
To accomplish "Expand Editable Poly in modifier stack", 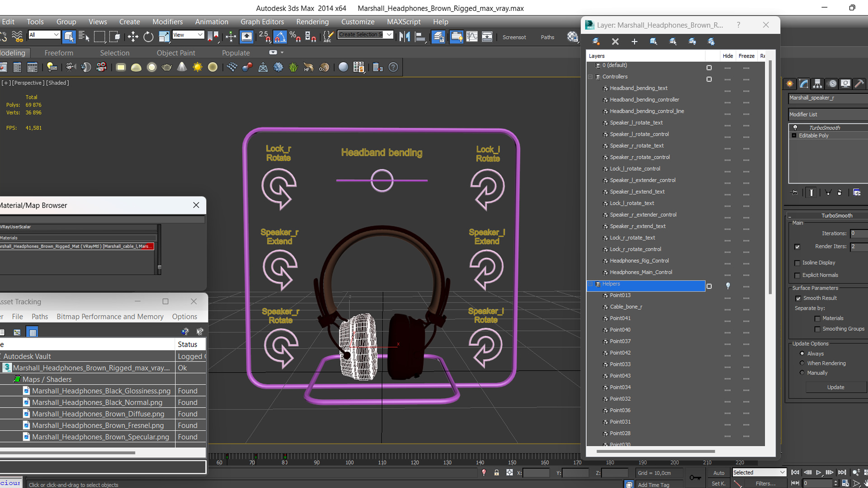I will (x=794, y=136).
